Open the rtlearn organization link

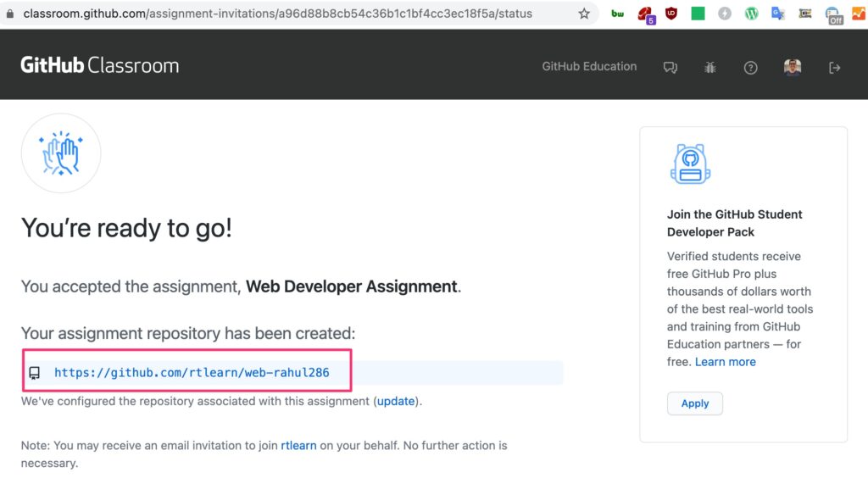tap(298, 445)
